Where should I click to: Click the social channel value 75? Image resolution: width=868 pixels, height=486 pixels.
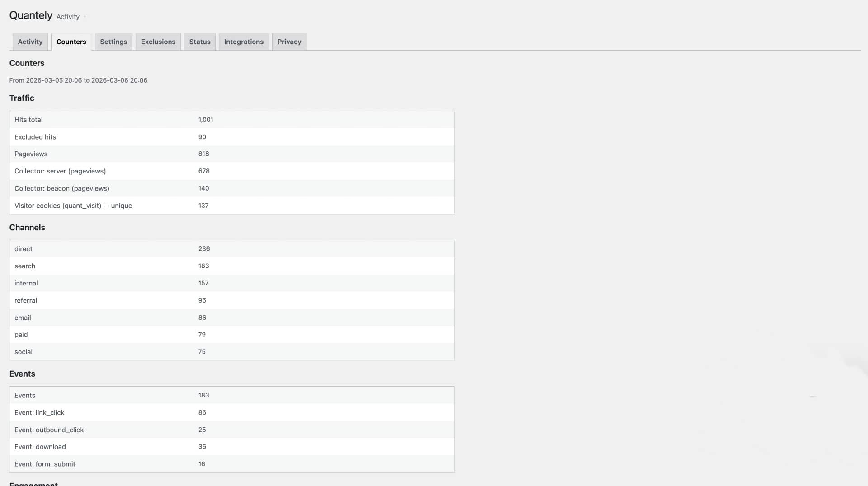202,352
